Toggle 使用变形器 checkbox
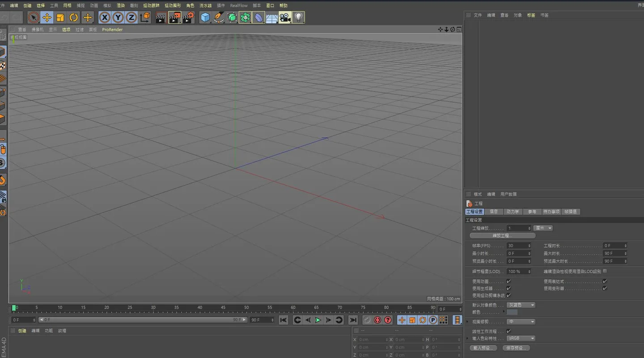 point(605,289)
